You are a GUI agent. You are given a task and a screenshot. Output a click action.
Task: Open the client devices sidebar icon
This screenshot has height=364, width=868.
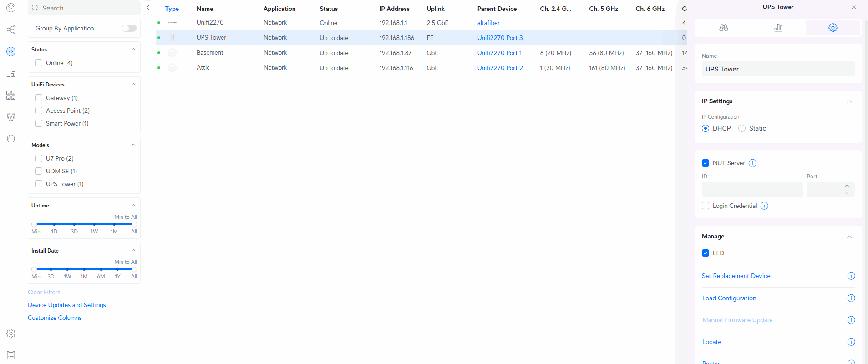(11, 73)
